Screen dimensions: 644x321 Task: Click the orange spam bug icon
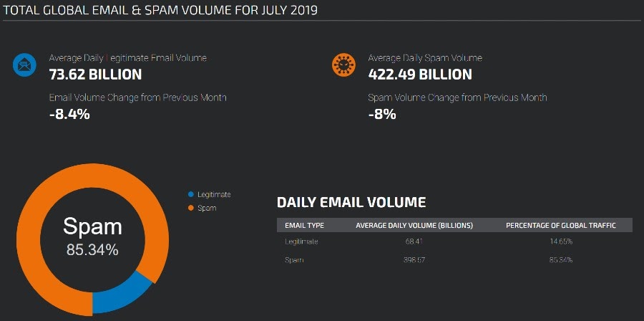coord(343,65)
